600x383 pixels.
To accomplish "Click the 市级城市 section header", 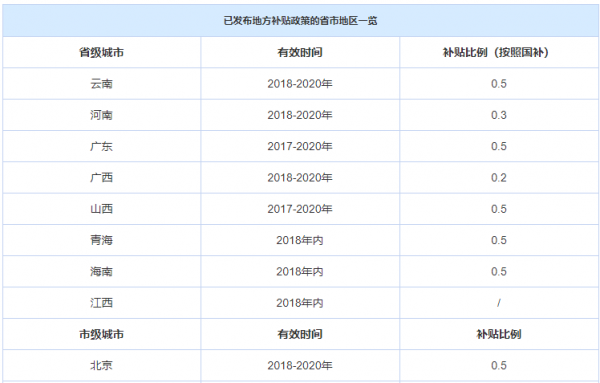I will click(x=101, y=334).
